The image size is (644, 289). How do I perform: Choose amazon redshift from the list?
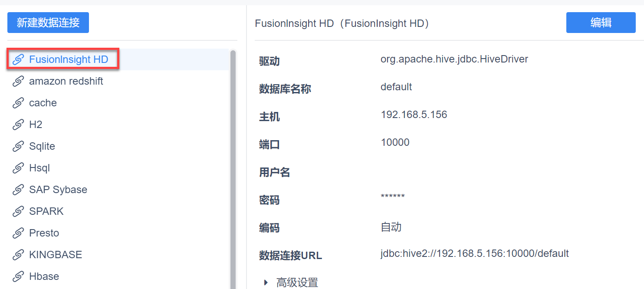coord(66,81)
